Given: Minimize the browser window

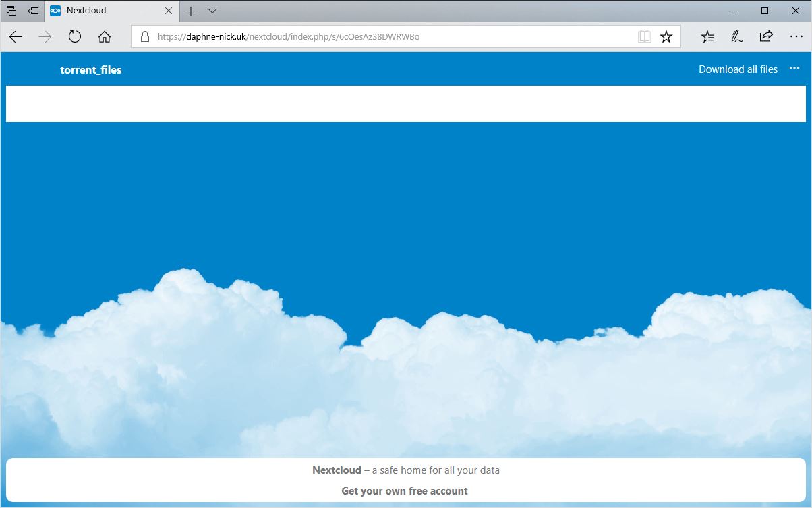Looking at the screenshot, I should [x=733, y=11].
